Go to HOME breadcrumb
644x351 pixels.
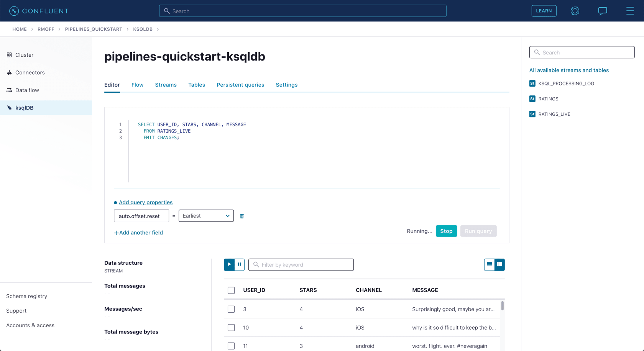point(20,29)
